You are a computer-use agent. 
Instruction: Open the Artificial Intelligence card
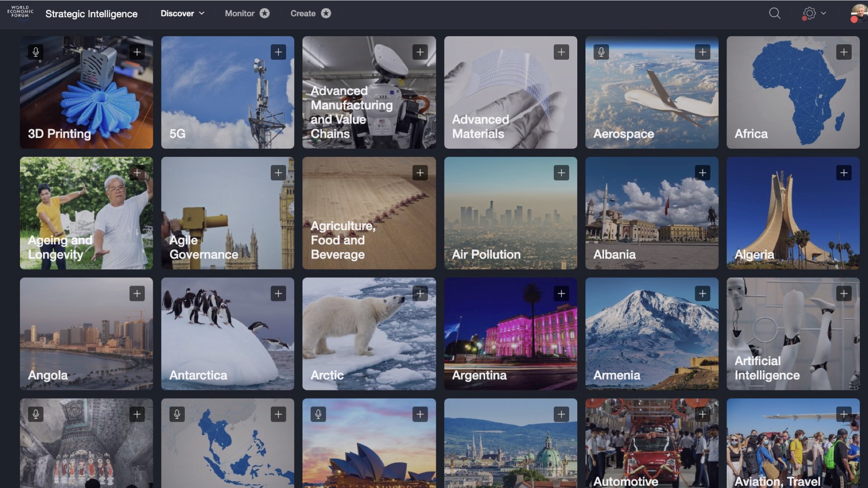coord(793,334)
